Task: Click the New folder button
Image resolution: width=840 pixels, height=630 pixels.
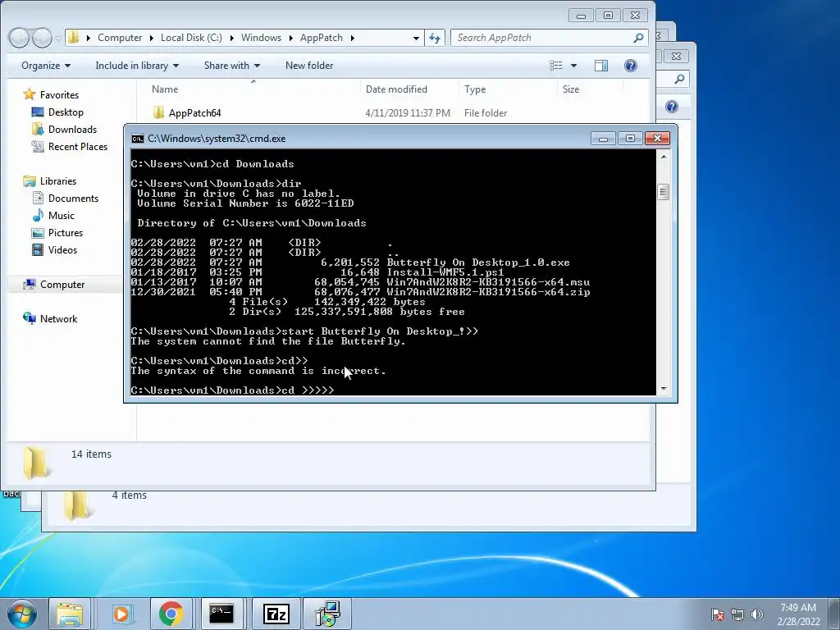Action: point(309,66)
